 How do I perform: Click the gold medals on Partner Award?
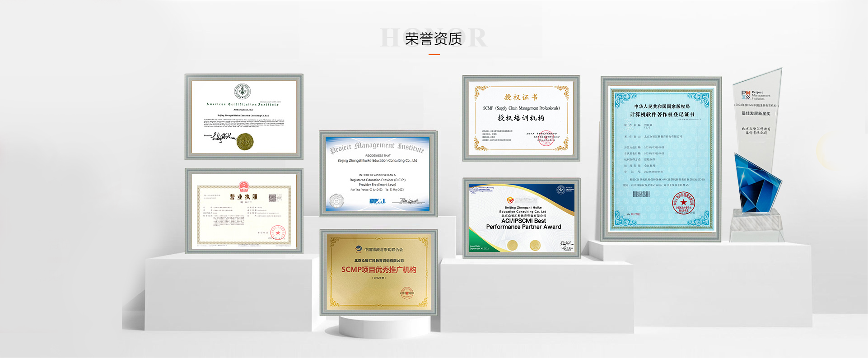click(523, 245)
